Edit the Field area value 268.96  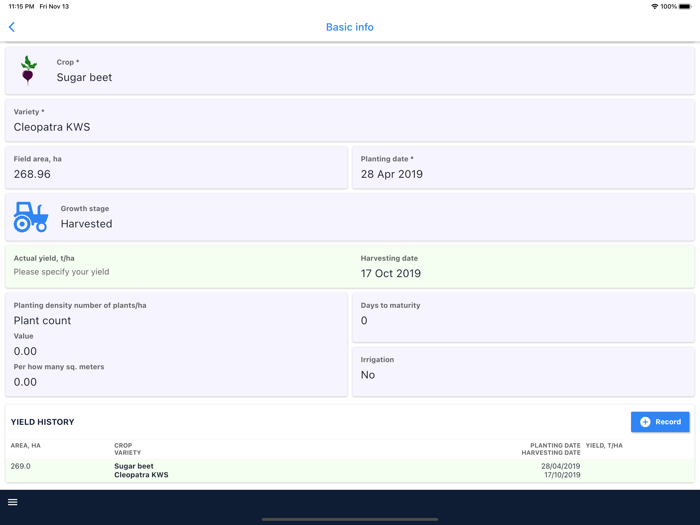[176, 167]
